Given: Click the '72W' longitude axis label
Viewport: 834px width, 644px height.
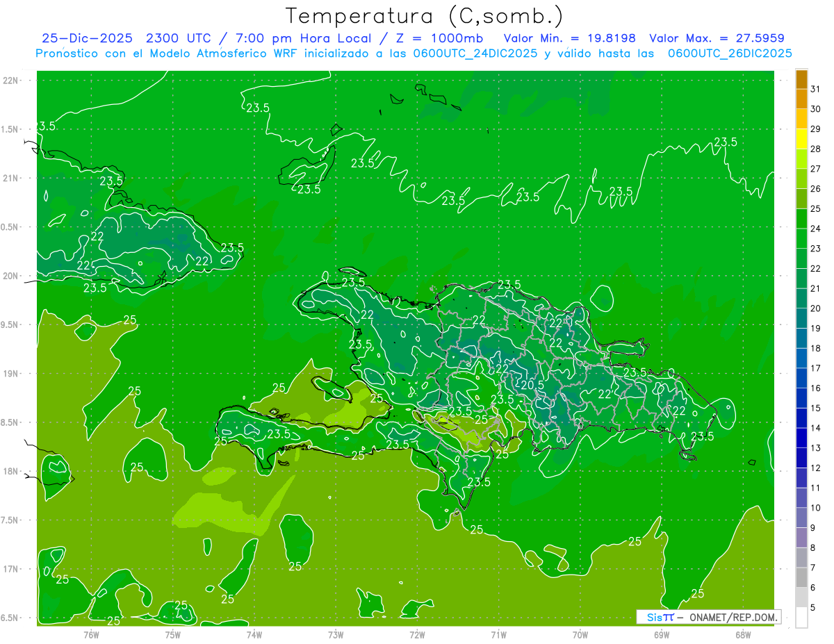Looking at the screenshot, I should coord(417,634).
